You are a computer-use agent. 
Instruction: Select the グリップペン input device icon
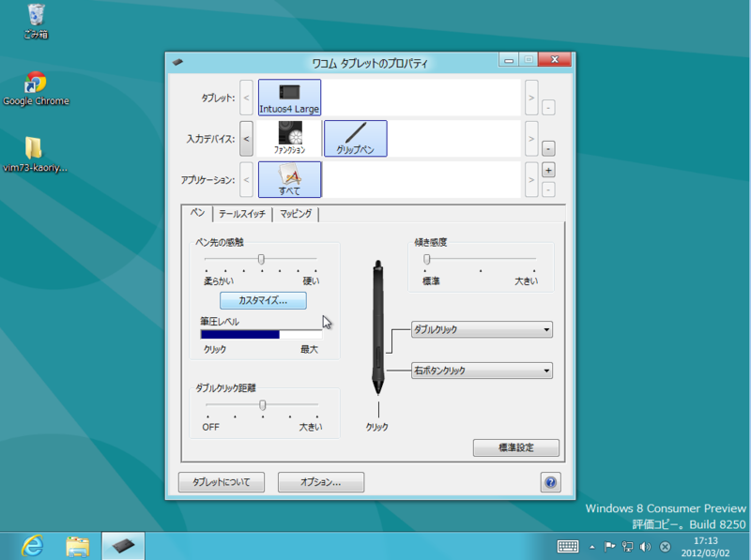tap(355, 139)
